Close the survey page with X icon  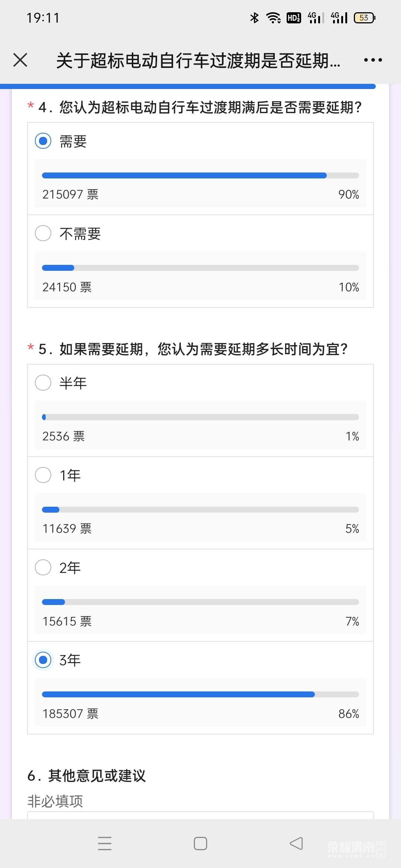(x=20, y=60)
